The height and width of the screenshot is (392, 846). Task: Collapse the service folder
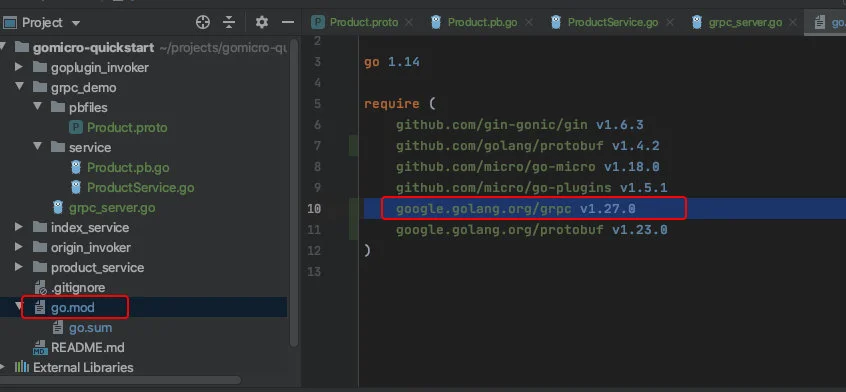tap(38, 147)
